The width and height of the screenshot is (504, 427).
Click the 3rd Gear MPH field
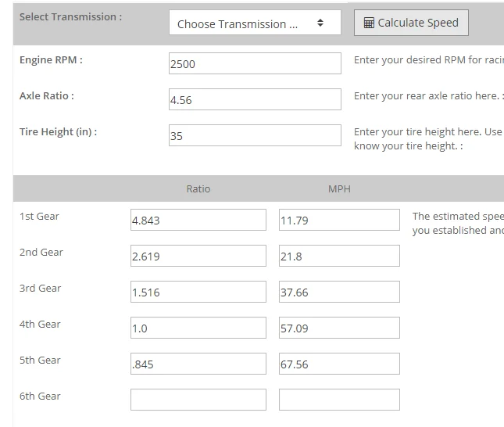coord(339,292)
